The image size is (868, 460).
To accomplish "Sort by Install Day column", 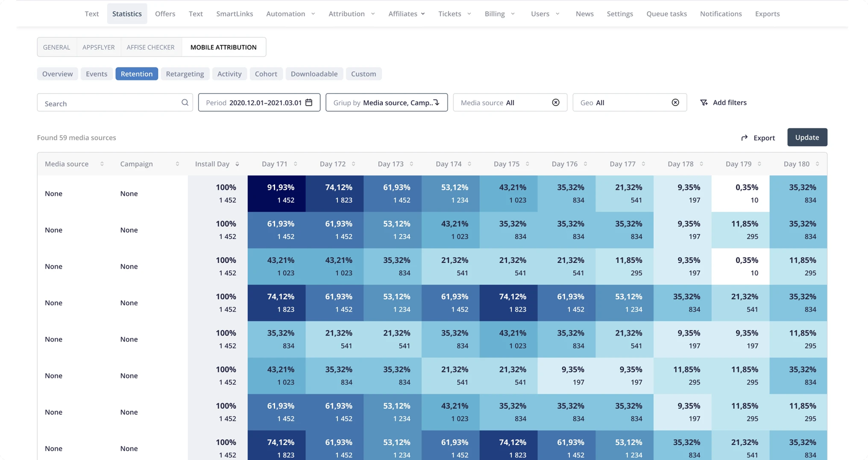I will [x=237, y=164].
